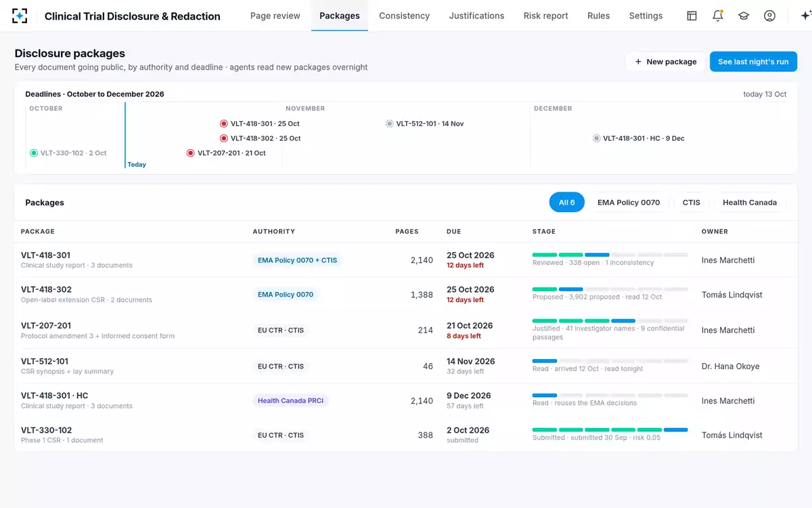Click owner Dr. Hana Okoye
Image resolution: width=812 pixels, height=508 pixels.
(731, 366)
